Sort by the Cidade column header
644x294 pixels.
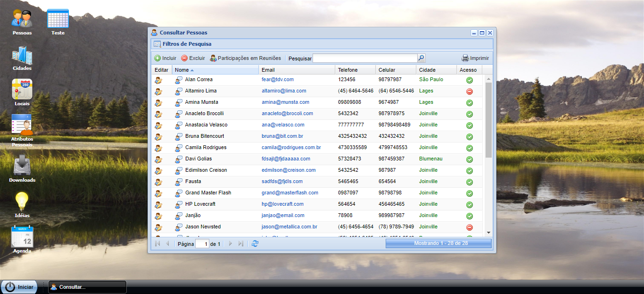tap(437, 70)
